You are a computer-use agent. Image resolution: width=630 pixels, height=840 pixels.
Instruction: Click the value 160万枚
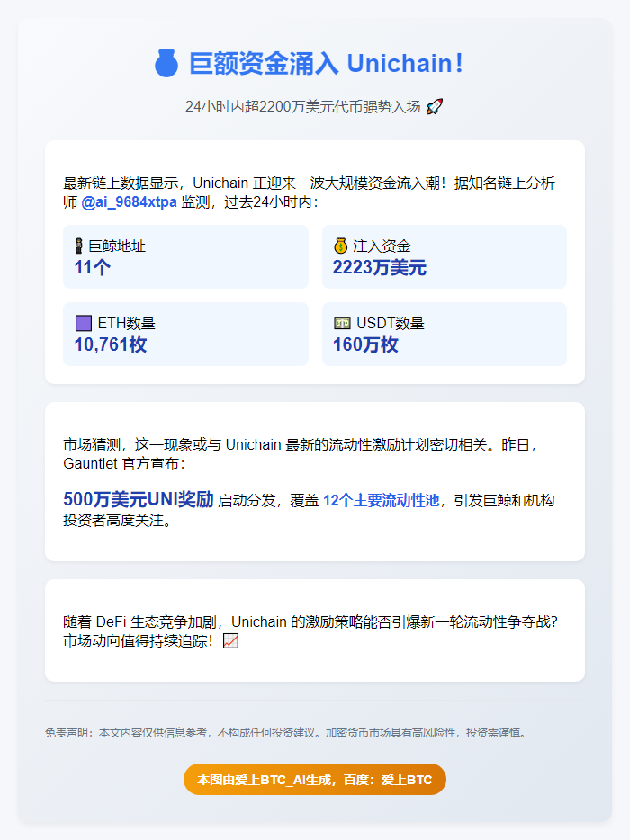tap(365, 344)
